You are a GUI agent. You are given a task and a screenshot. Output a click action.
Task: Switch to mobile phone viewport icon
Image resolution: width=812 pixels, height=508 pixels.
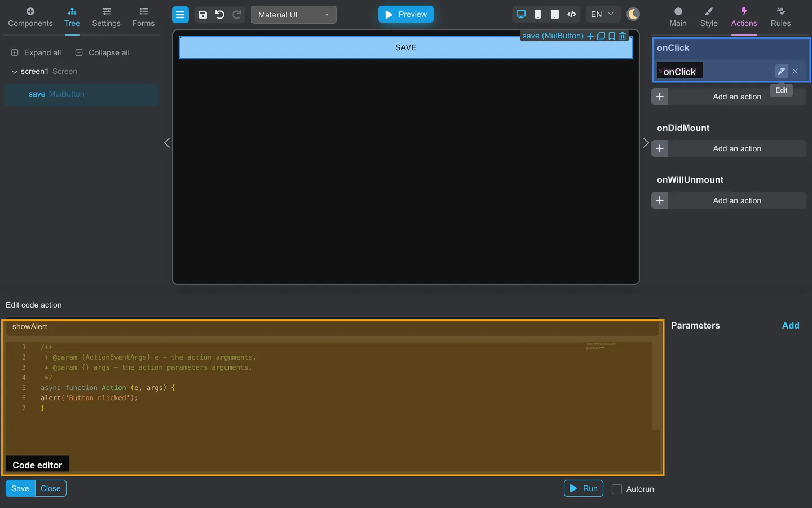pos(538,14)
